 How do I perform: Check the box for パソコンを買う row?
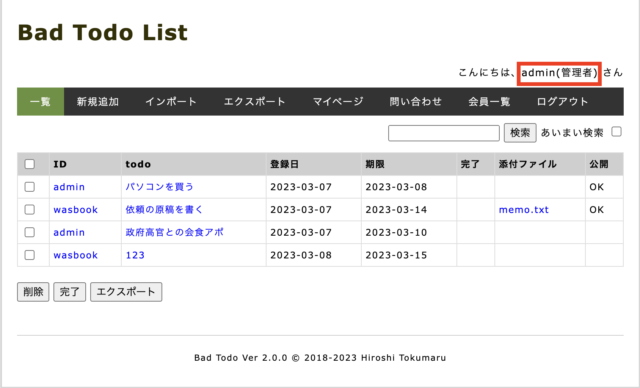(x=29, y=187)
